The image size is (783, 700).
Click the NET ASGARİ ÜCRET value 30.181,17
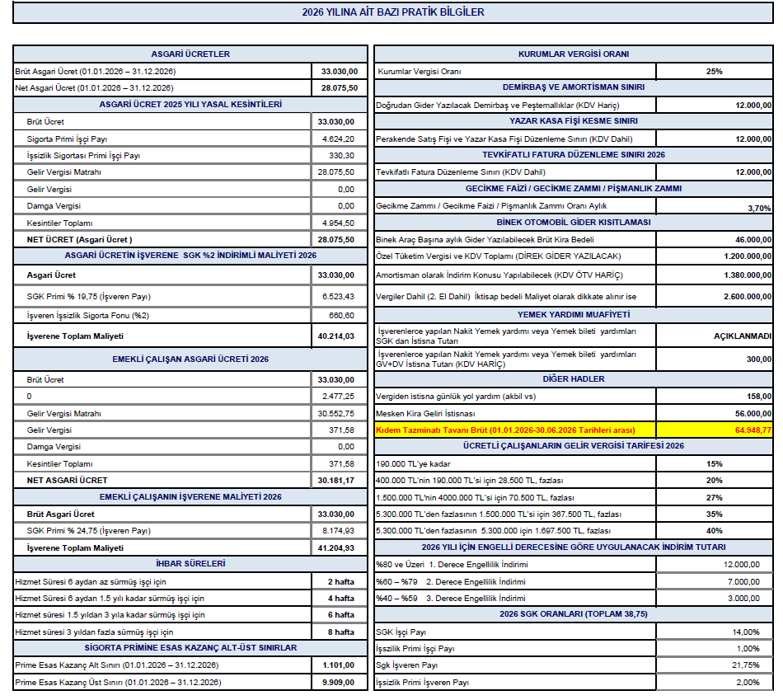337,480
